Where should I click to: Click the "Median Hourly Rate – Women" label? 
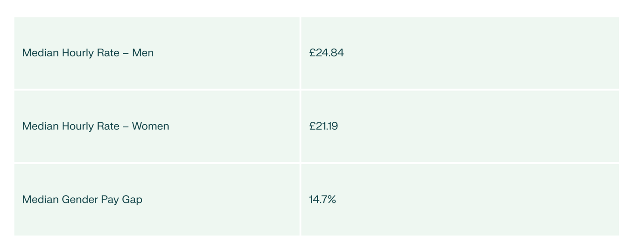point(95,126)
